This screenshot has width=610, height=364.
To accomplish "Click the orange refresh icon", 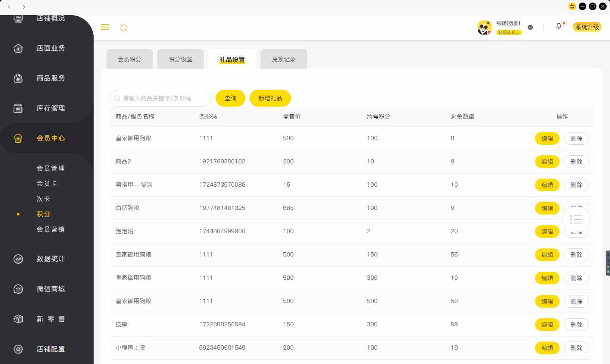I will point(124,28).
